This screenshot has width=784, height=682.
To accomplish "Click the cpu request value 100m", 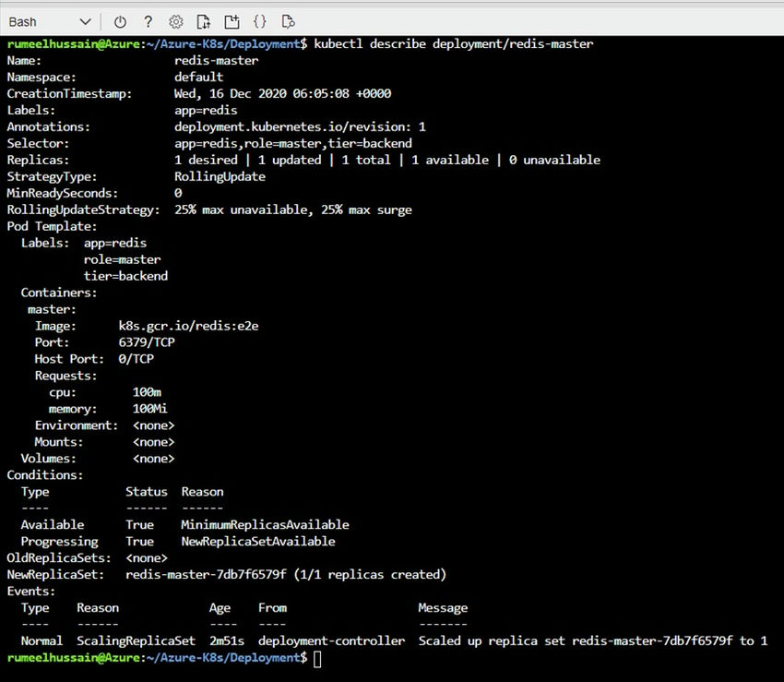I will tap(147, 392).
